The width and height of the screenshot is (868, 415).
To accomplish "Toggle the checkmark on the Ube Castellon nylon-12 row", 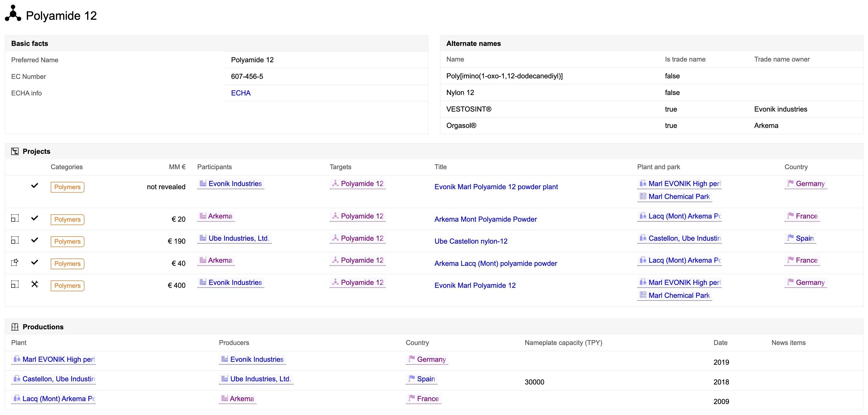I will point(35,240).
